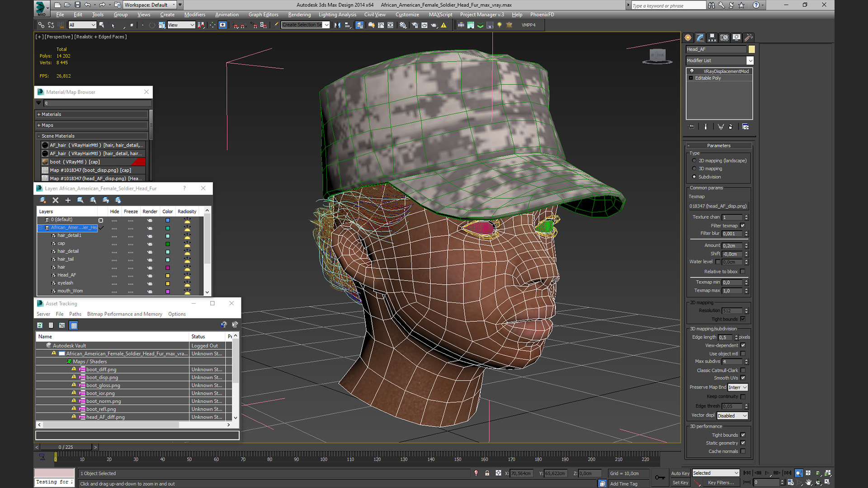Click Refresh icon in Asset Tracking

40,325
